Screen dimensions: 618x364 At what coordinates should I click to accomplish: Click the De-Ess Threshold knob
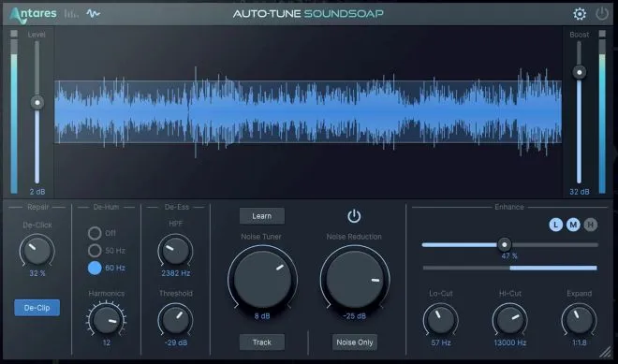175,320
